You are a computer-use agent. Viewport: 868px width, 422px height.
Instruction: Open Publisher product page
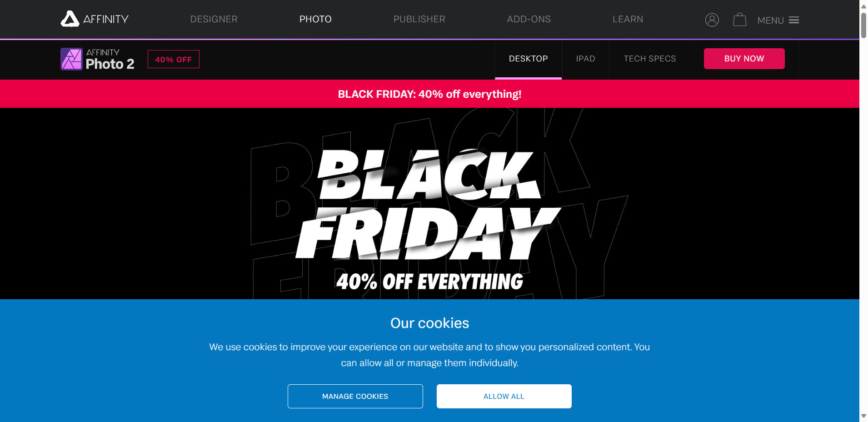coord(419,19)
